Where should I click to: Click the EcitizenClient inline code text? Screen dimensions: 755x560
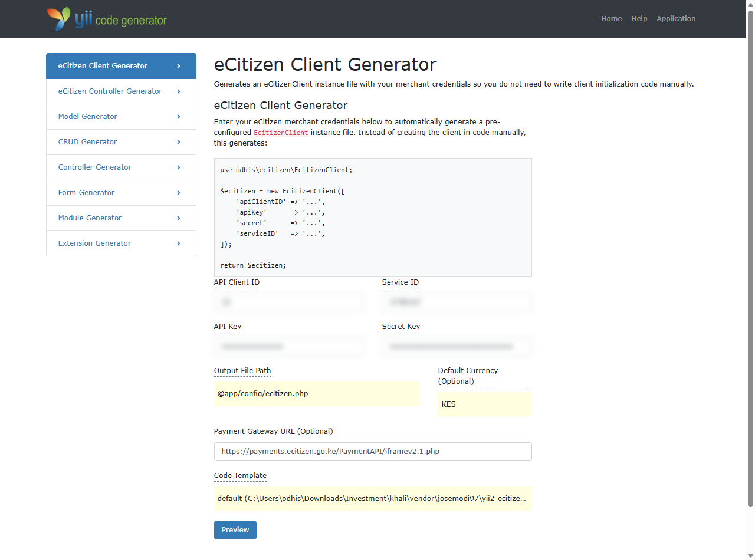[x=281, y=133]
